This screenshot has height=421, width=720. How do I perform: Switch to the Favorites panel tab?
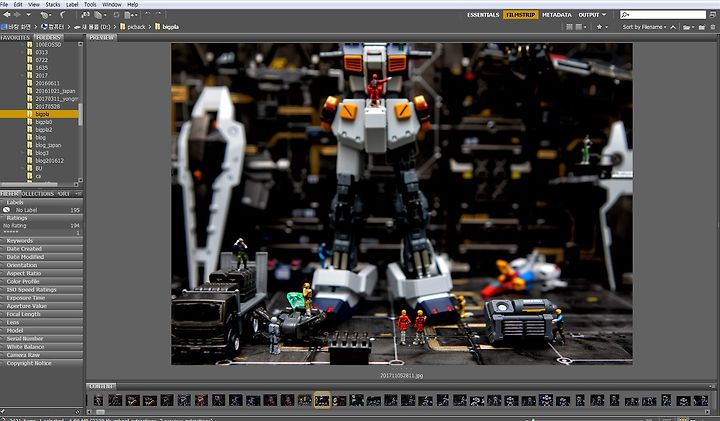point(16,37)
